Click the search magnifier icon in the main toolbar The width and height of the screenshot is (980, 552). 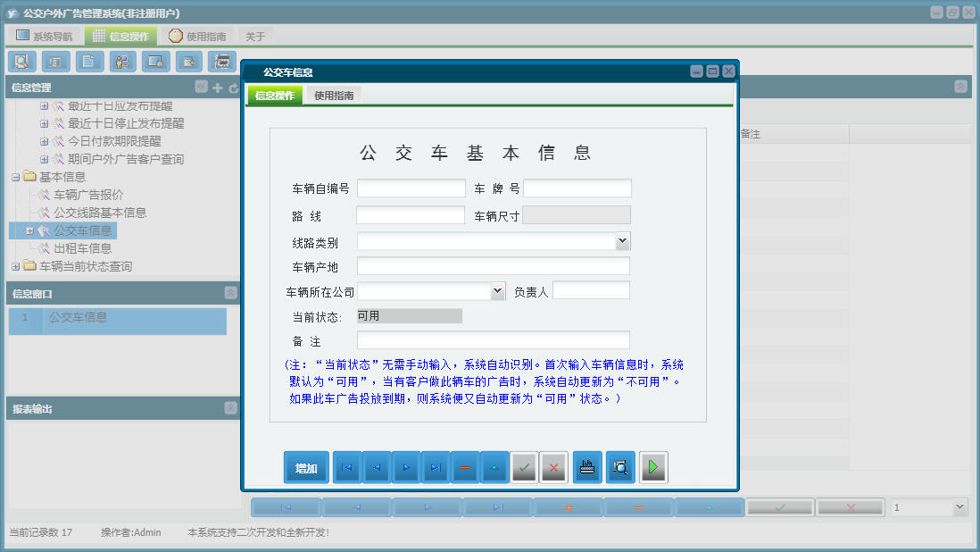point(21,61)
